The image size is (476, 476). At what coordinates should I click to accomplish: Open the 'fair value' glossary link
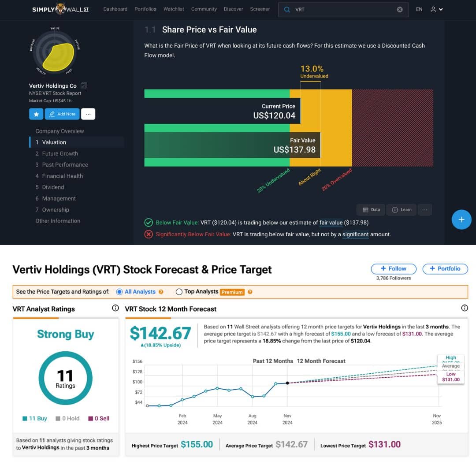coord(331,223)
